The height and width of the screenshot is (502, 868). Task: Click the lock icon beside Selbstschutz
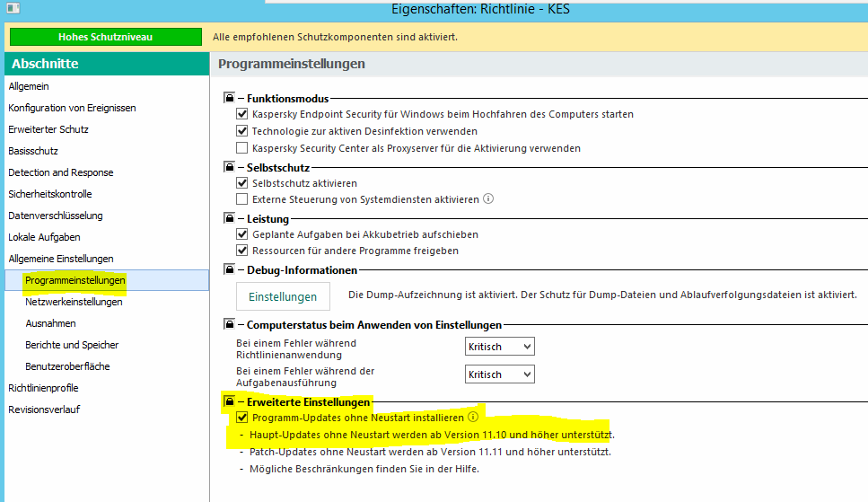coord(229,167)
